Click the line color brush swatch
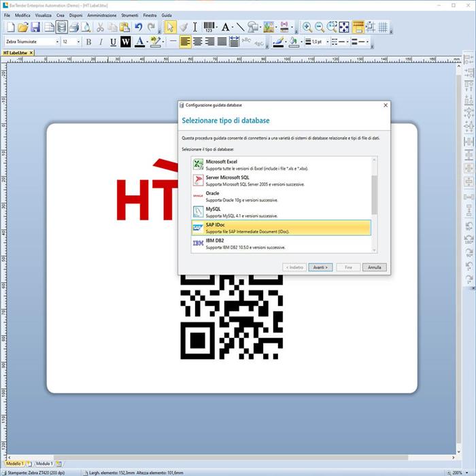 click(x=278, y=41)
